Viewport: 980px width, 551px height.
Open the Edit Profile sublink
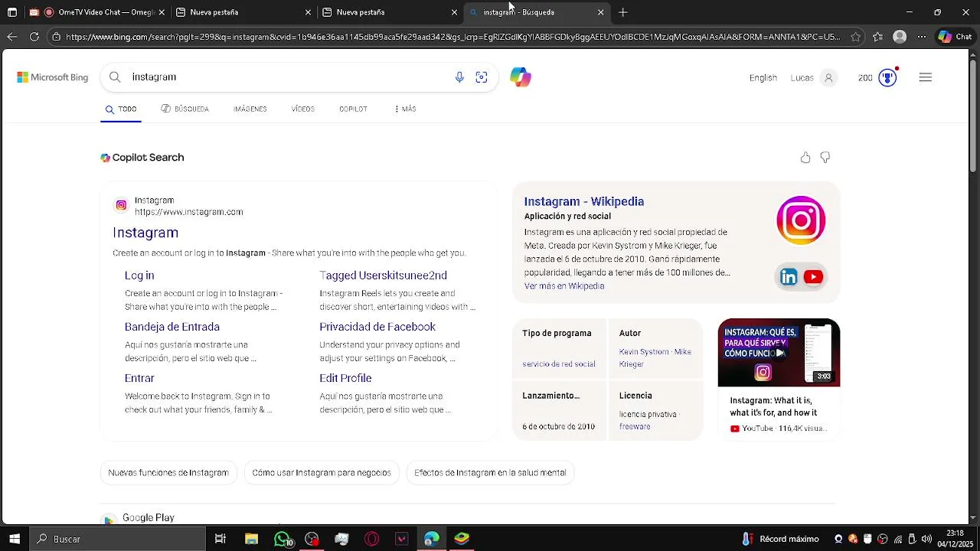click(345, 378)
